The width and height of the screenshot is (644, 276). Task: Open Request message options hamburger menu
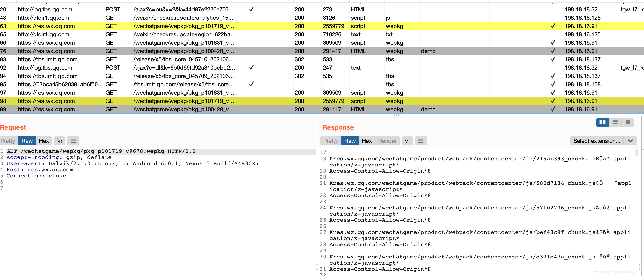click(x=73, y=141)
